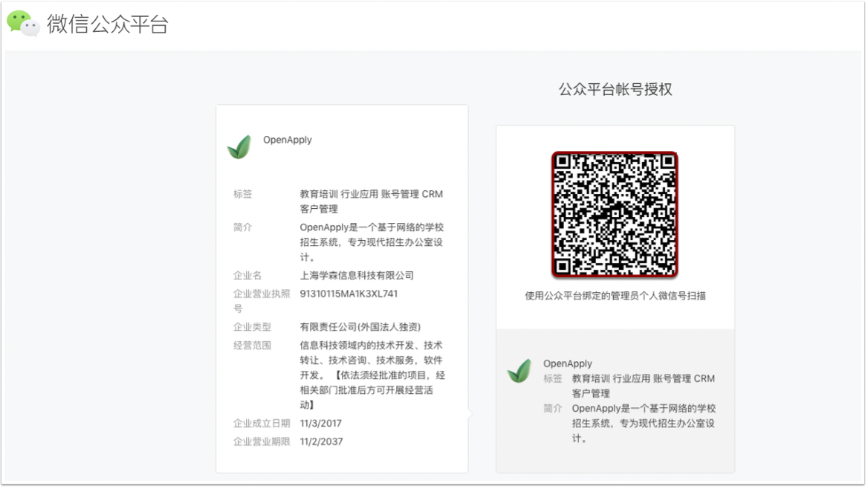This screenshot has width=868, height=489.
Task: Click the 企业类型 label
Action: pyautogui.click(x=252, y=327)
